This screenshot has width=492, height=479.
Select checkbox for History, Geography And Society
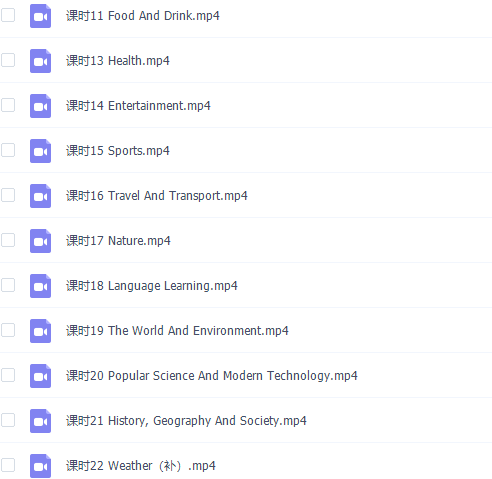8,420
